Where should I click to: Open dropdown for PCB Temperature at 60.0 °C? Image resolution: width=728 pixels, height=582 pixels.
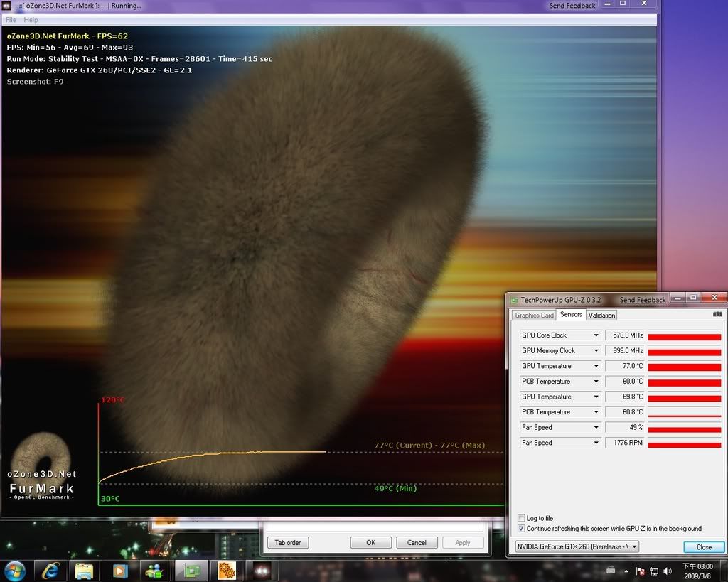click(596, 381)
